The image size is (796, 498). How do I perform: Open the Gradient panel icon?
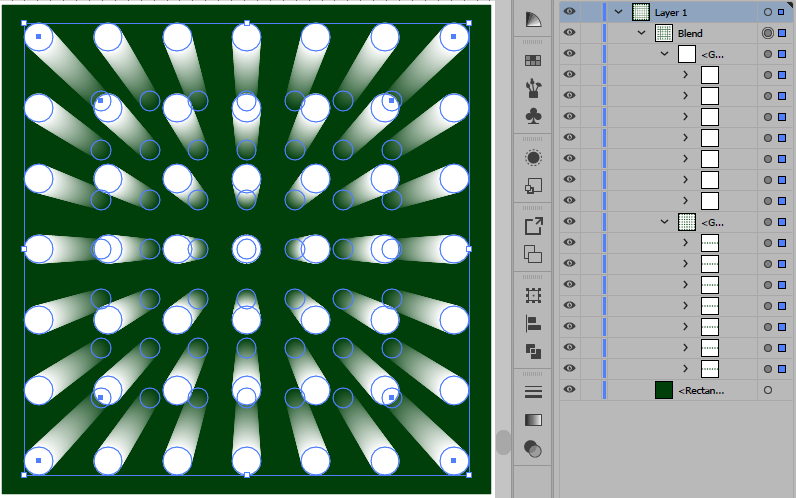point(533,420)
